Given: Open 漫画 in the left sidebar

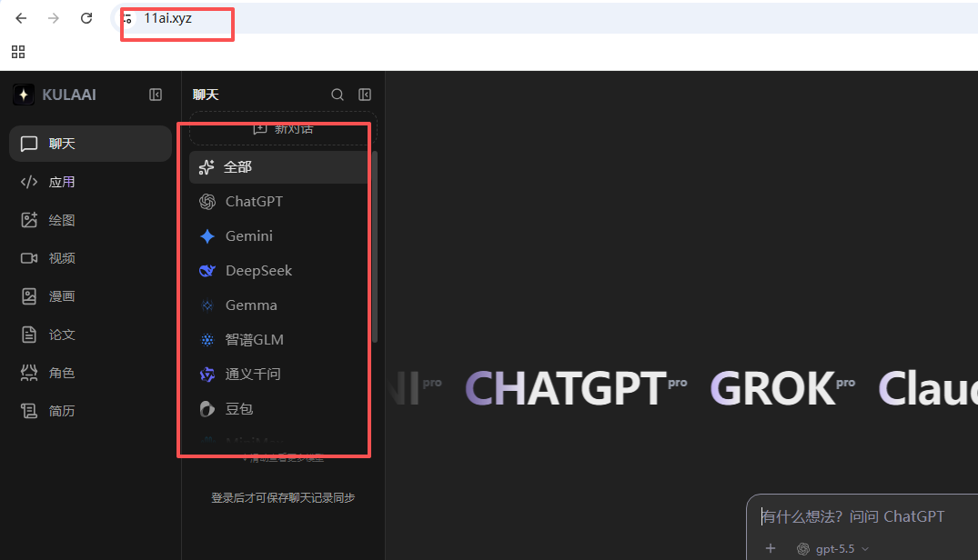Looking at the screenshot, I should [90, 296].
